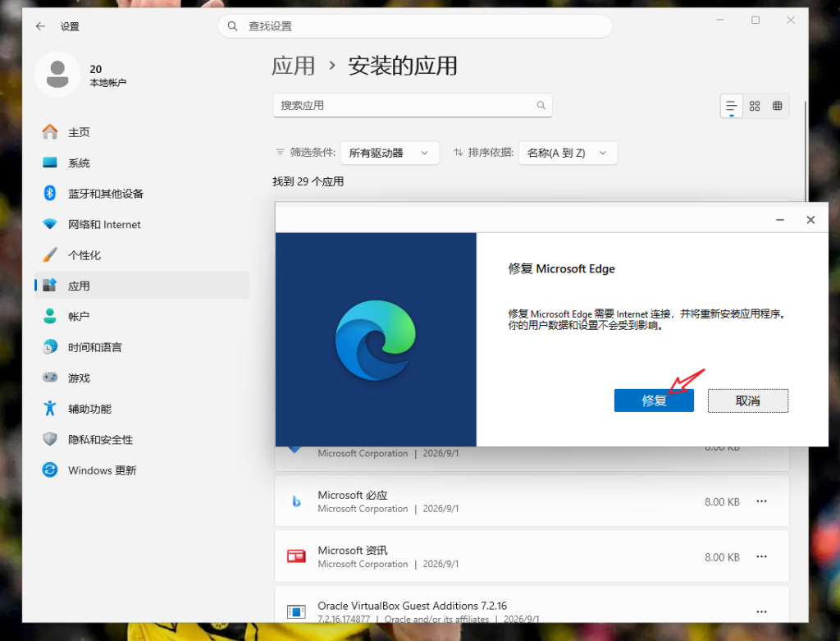Focus the 查找设置 search field

415,26
